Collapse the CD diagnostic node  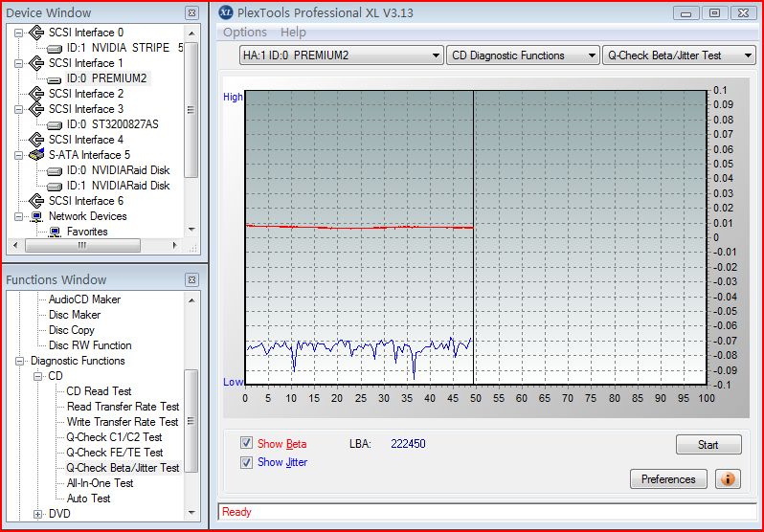point(37,377)
